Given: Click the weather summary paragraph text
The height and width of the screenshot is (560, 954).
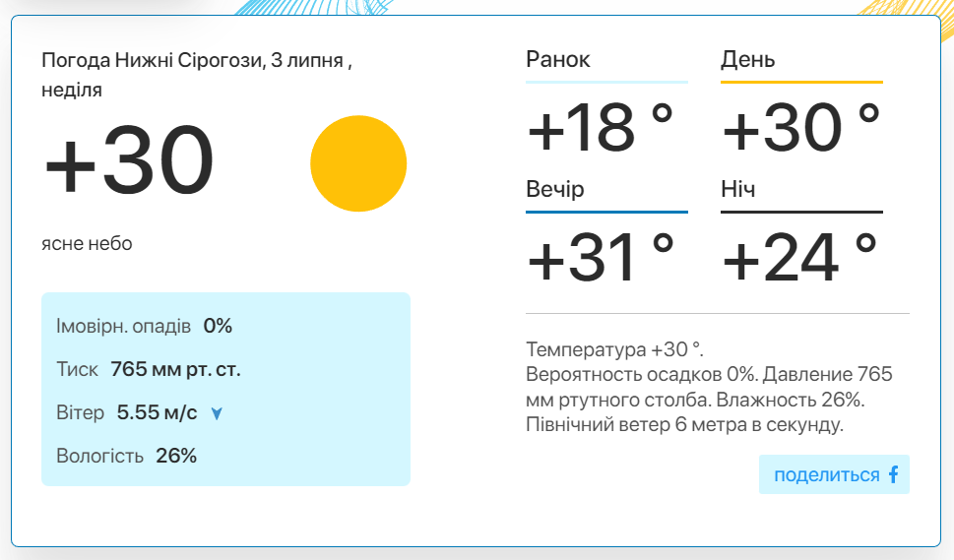Looking at the screenshot, I should 709,387.
